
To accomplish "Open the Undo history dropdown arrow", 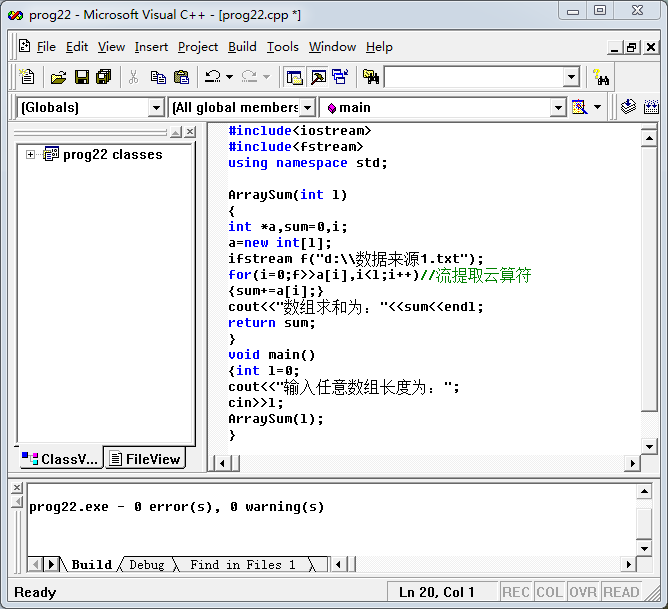I will pos(229,77).
